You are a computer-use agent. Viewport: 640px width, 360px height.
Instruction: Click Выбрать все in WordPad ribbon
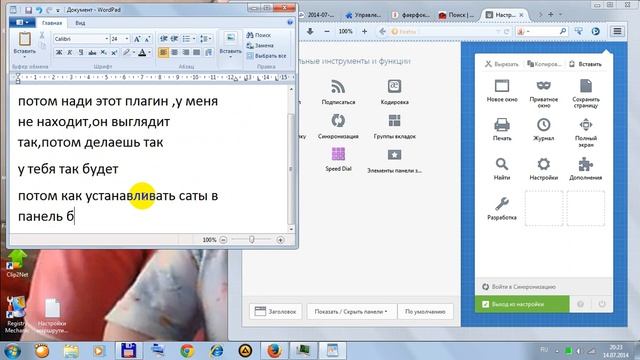click(x=267, y=56)
